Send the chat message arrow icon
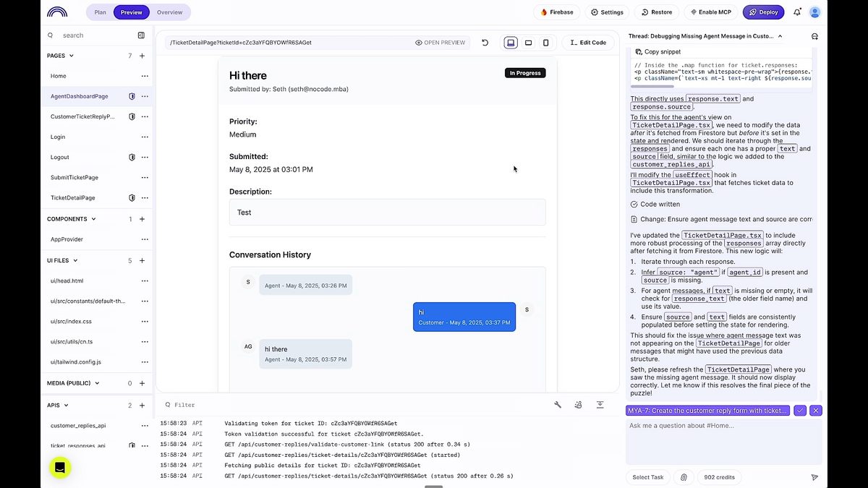Screen dimensions: 868x488 point(814,477)
